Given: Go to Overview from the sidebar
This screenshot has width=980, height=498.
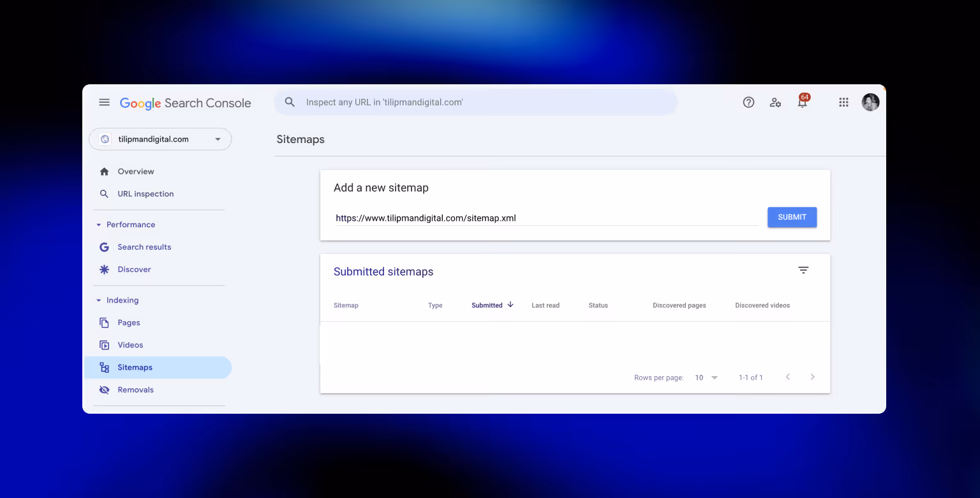Looking at the screenshot, I should click(x=135, y=171).
